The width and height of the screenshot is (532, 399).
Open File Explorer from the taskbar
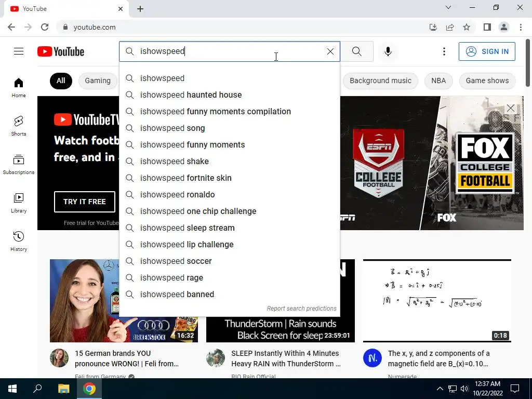point(63,389)
